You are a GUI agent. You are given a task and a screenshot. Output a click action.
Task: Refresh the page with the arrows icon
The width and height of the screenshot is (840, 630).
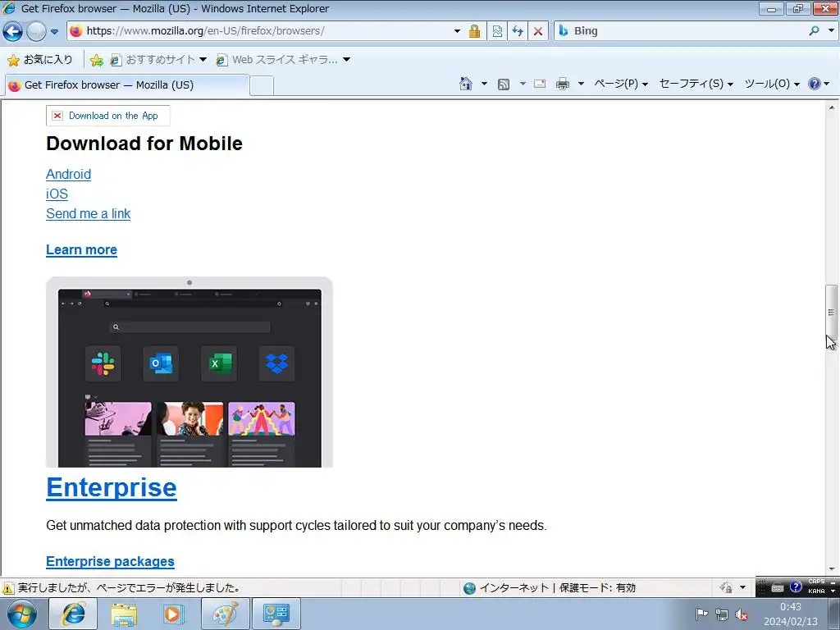(x=517, y=31)
